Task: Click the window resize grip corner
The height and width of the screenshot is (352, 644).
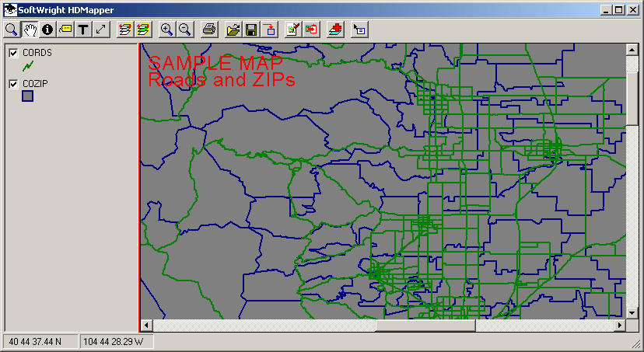Action: click(635, 343)
